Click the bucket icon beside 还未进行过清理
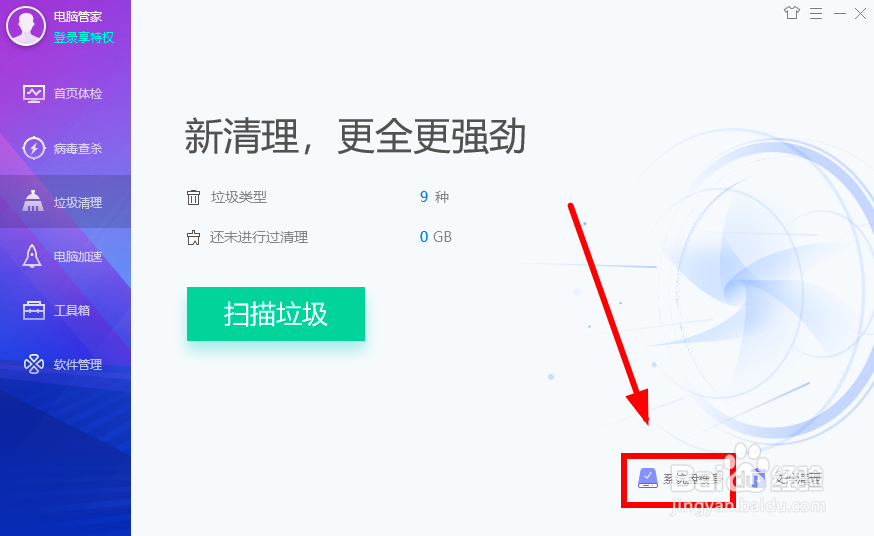 coord(193,238)
